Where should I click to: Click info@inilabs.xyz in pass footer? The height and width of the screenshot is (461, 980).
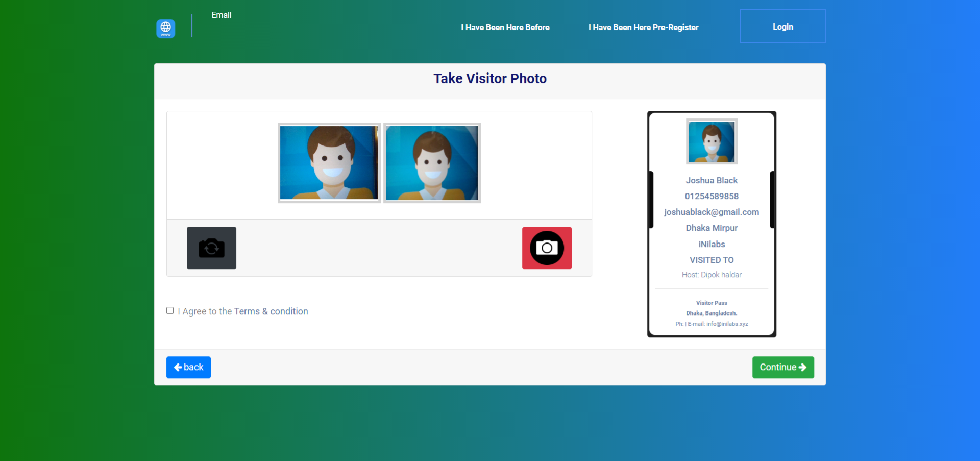point(727,324)
